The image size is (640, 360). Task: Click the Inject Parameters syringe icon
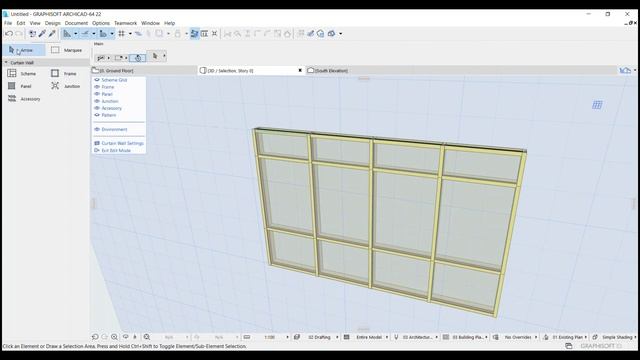pos(52,34)
